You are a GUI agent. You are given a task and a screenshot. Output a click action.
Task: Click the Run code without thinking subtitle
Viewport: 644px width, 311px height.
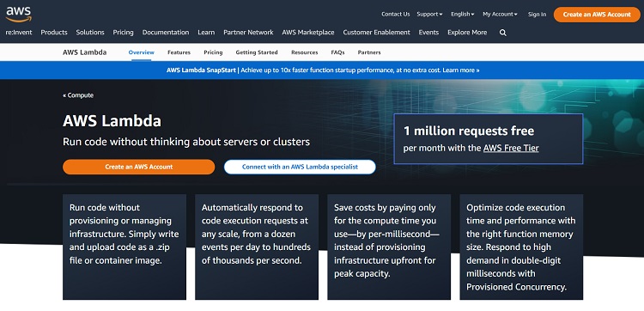(x=186, y=142)
